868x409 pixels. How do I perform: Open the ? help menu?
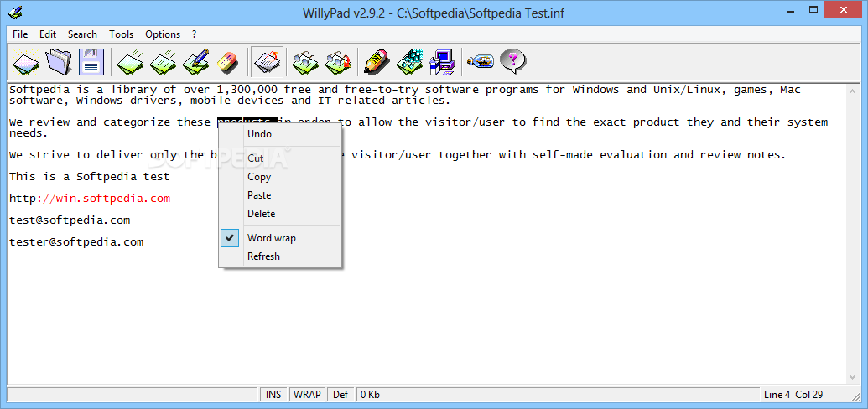coord(194,34)
